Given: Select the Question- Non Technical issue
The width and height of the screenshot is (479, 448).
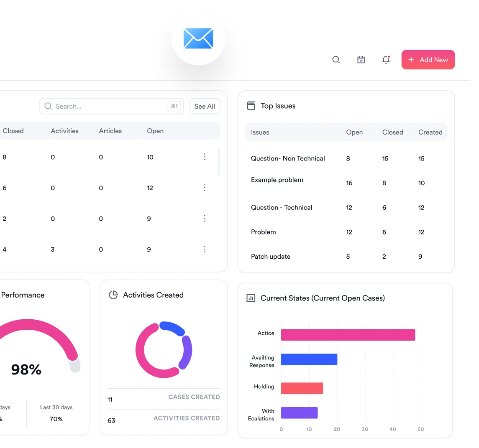Looking at the screenshot, I should (x=288, y=158).
